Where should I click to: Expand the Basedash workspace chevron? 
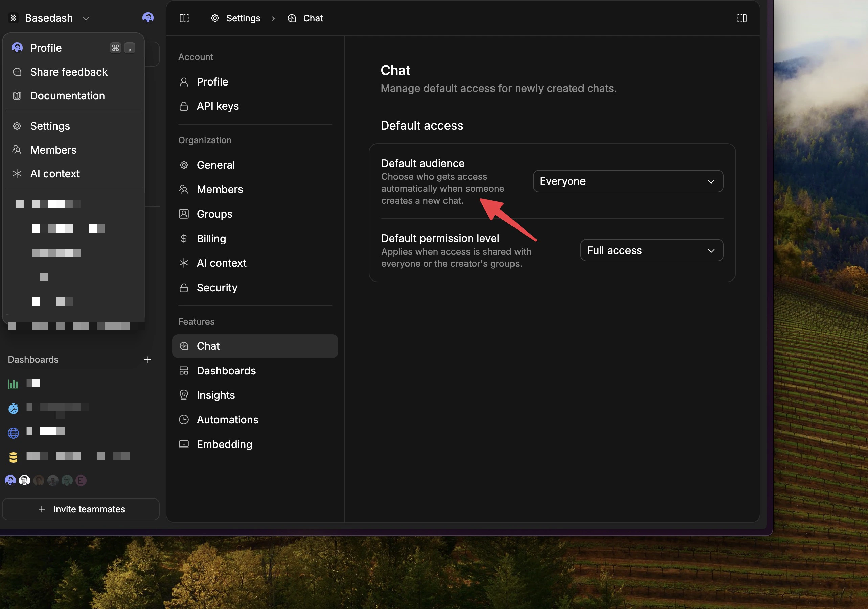[x=86, y=18]
